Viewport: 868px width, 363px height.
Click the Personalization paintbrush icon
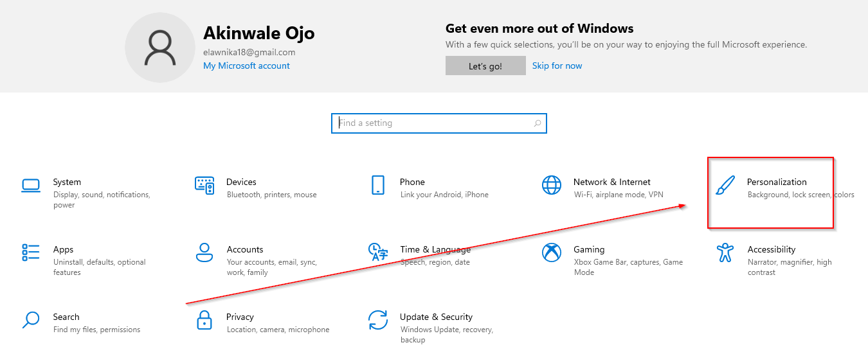point(725,186)
